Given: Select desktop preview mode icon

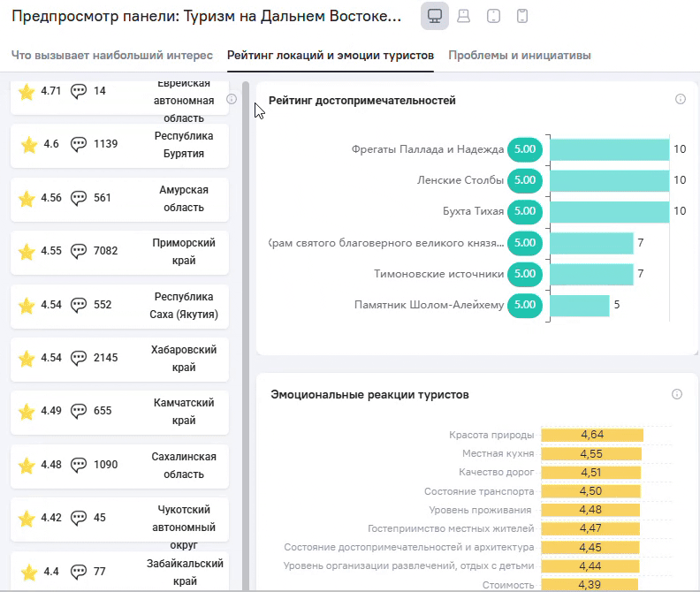Looking at the screenshot, I should 434,16.
